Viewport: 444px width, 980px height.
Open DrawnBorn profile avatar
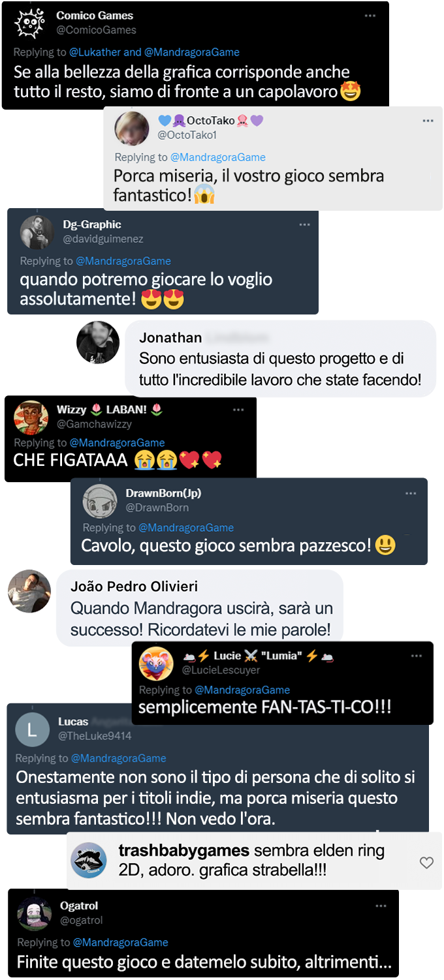100,501
